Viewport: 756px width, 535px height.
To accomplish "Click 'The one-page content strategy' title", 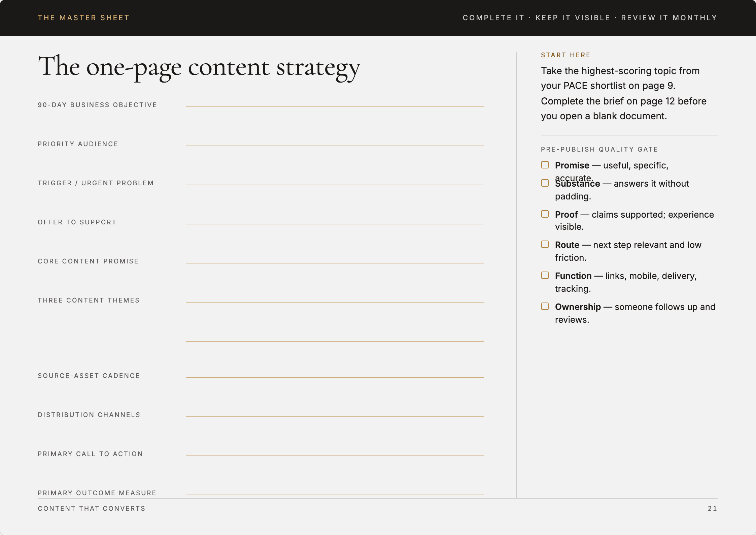I will point(199,67).
